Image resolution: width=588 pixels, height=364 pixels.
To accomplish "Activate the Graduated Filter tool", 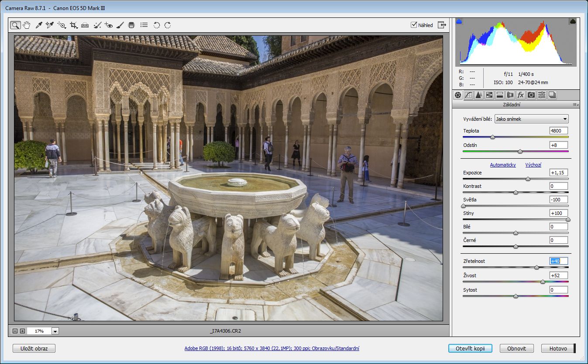I will [x=131, y=25].
